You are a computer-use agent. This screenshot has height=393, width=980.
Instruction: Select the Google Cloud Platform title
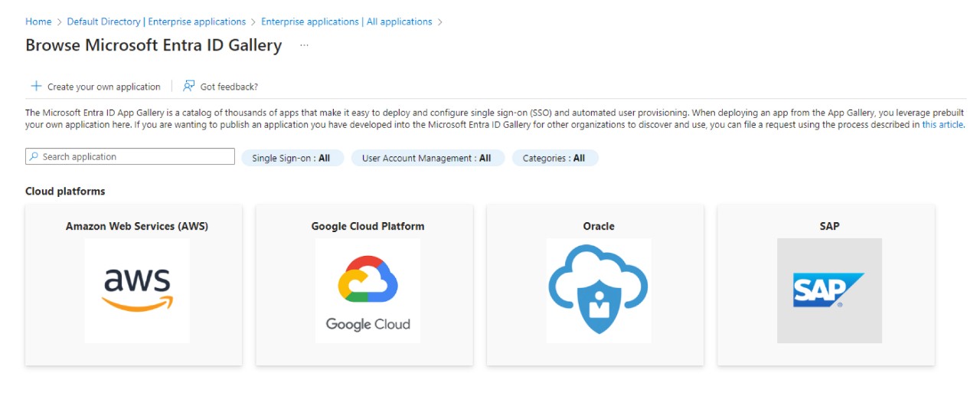(x=367, y=226)
